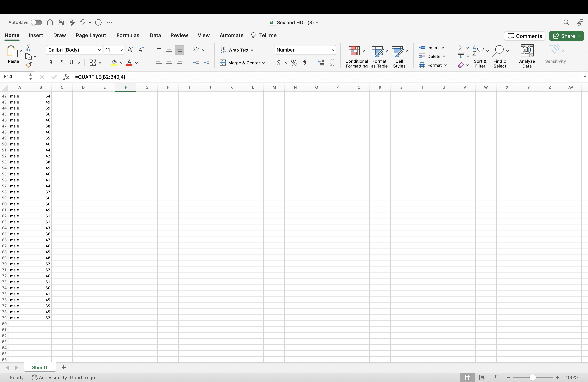Toggle the AutoSave switch
This screenshot has height=382, width=588.
point(36,22)
